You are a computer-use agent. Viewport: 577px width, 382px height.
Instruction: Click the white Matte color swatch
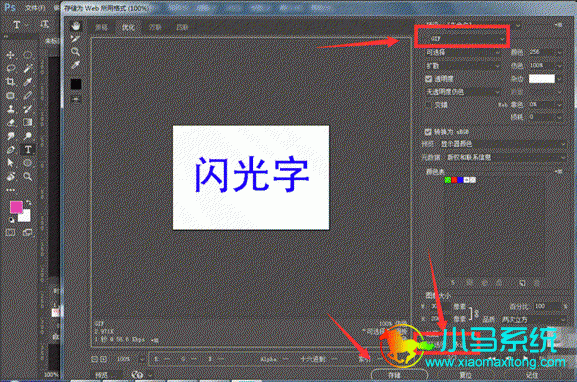[542, 79]
